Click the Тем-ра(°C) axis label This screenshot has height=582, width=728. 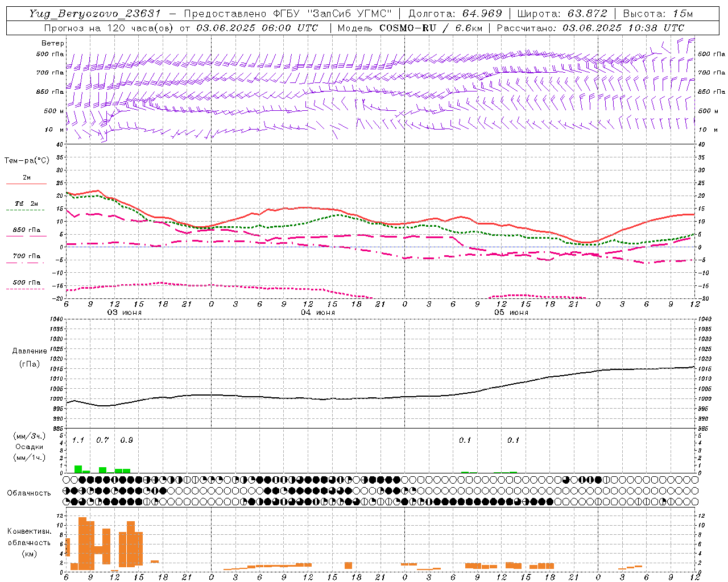pos(27,161)
